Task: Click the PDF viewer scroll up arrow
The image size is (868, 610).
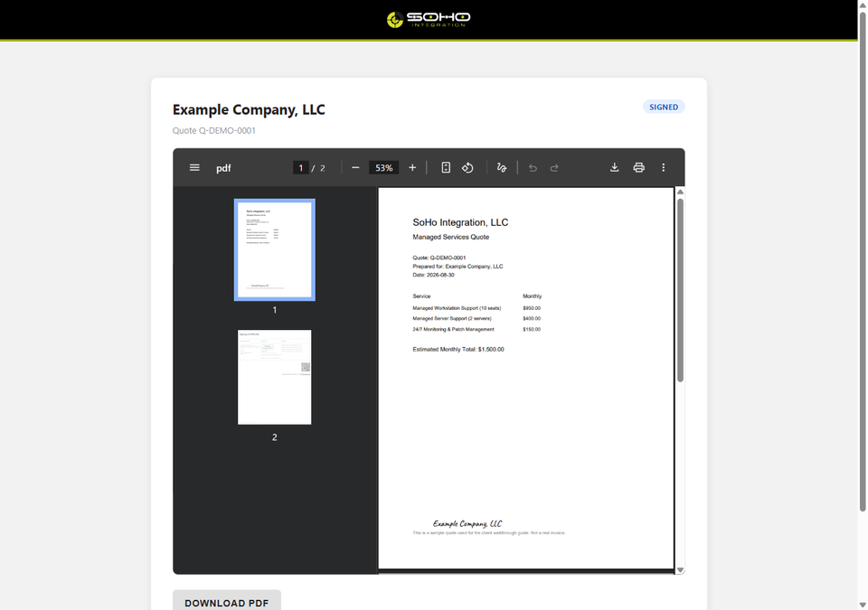Action: coord(680,192)
